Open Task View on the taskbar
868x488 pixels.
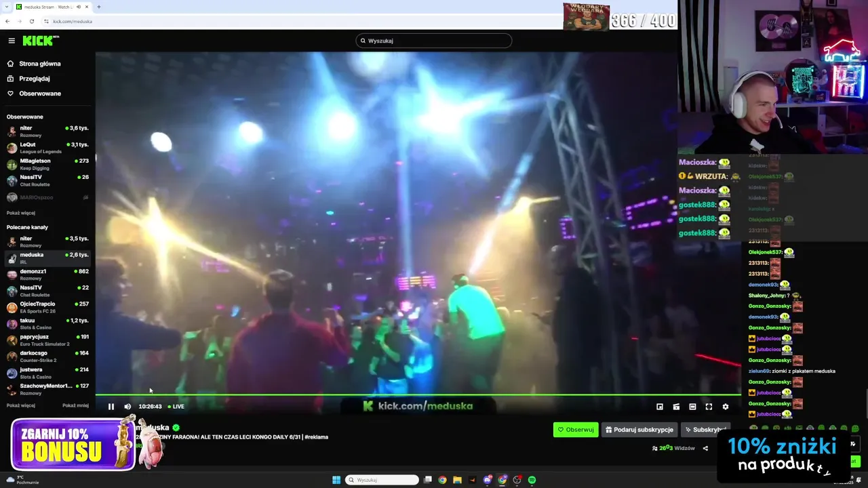pyautogui.click(x=428, y=480)
